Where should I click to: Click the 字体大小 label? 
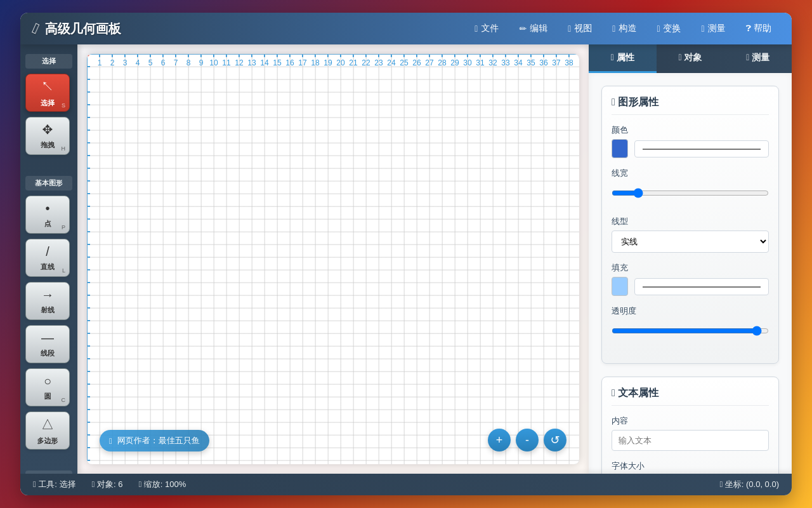628,466
